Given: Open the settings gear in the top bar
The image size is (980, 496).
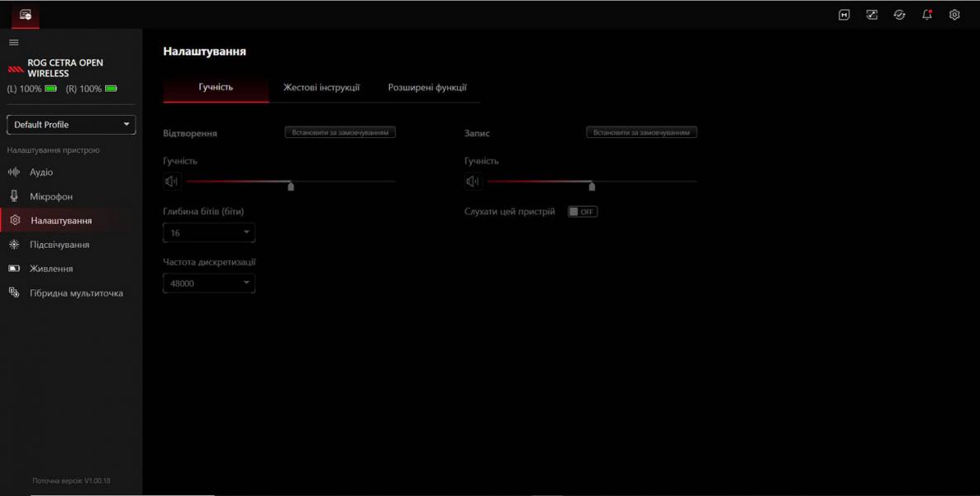Looking at the screenshot, I should tap(954, 15).
